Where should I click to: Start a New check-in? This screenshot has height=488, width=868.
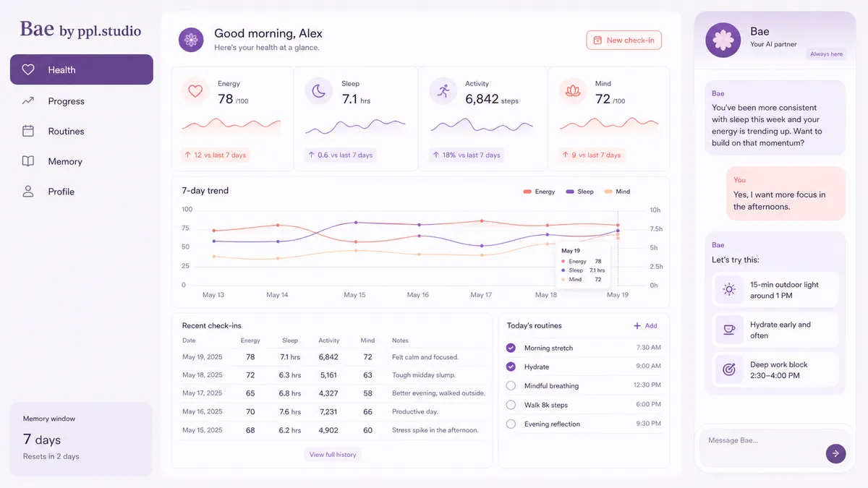pyautogui.click(x=624, y=40)
